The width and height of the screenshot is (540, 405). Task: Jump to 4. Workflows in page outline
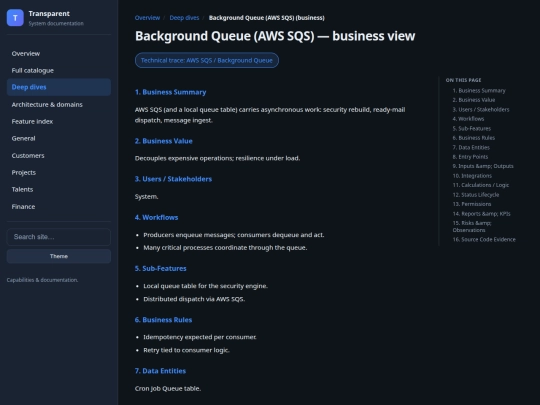(x=468, y=119)
